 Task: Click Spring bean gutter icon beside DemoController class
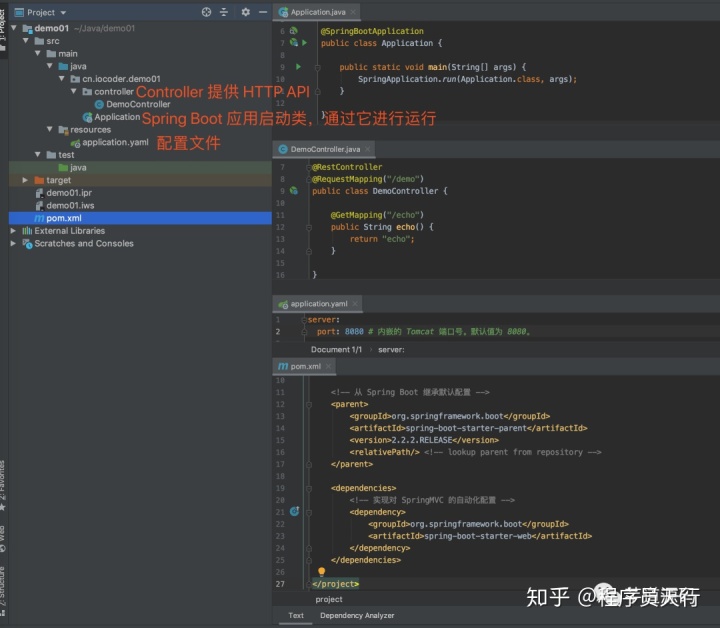point(294,191)
